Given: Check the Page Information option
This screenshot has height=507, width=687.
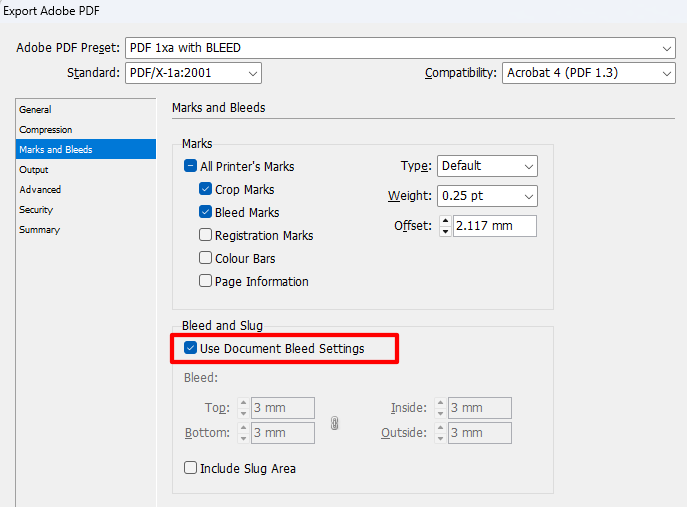Looking at the screenshot, I should (x=205, y=282).
